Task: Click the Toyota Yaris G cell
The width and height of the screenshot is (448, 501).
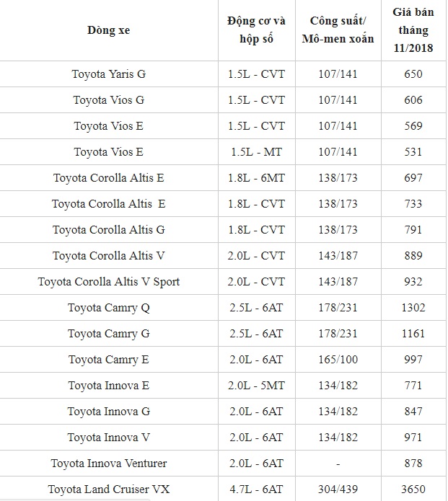Action: click(109, 74)
